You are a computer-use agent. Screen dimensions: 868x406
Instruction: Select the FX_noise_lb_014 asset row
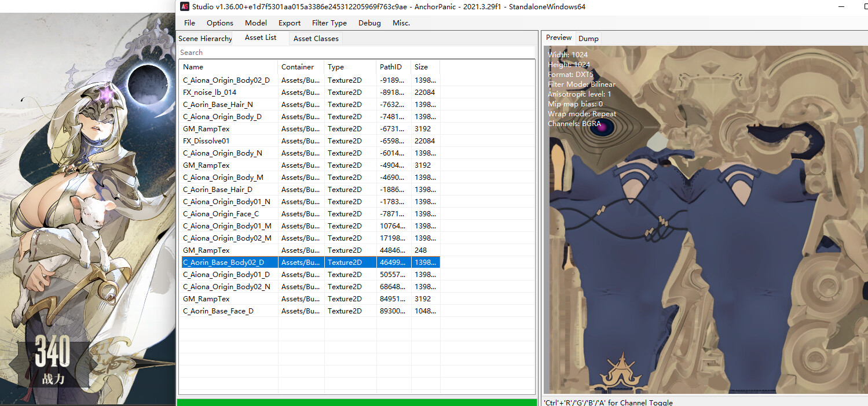[210, 93]
